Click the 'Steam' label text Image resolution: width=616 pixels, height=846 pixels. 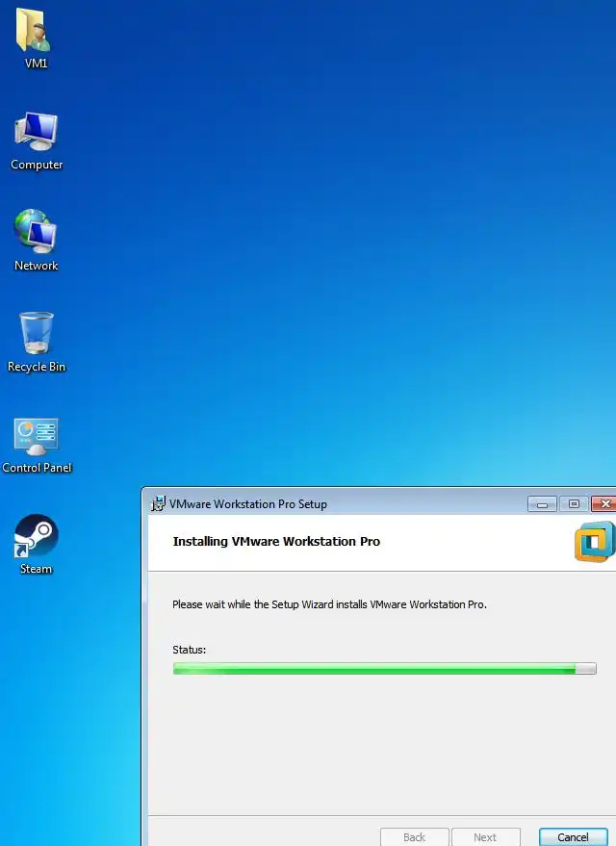coord(37,569)
